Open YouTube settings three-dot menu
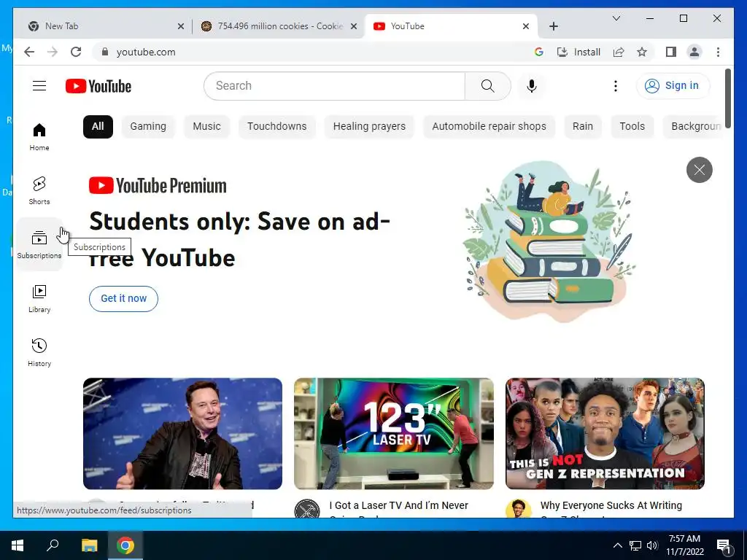 click(x=616, y=86)
